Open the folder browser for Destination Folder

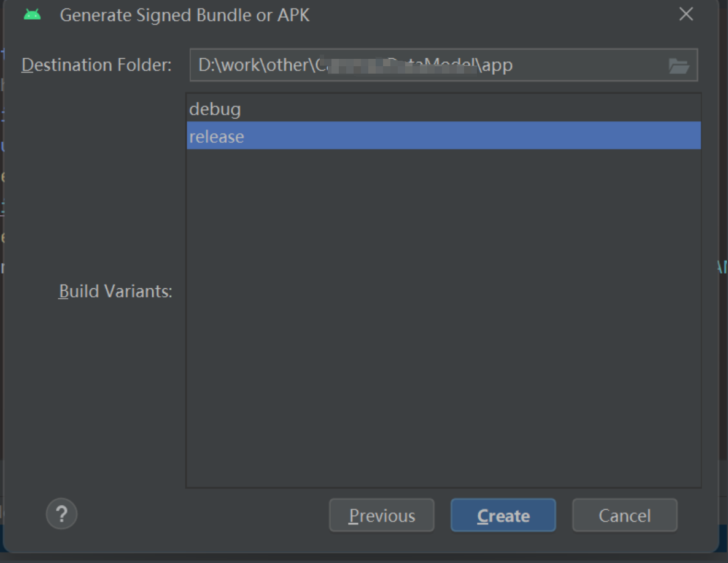click(678, 66)
